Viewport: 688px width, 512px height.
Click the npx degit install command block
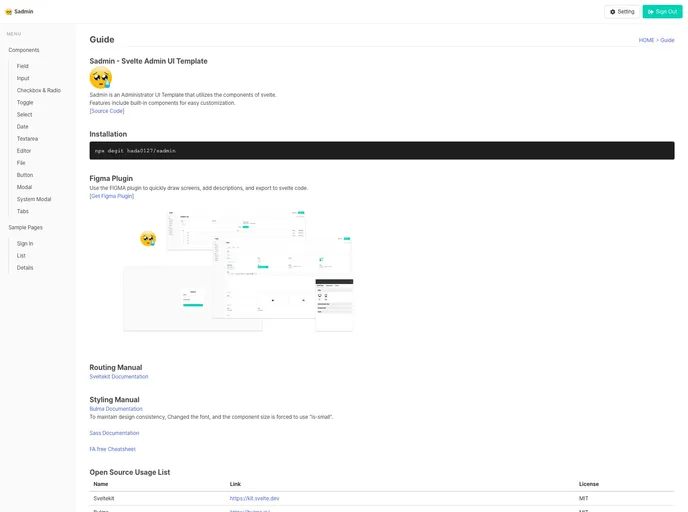(381, 150)
